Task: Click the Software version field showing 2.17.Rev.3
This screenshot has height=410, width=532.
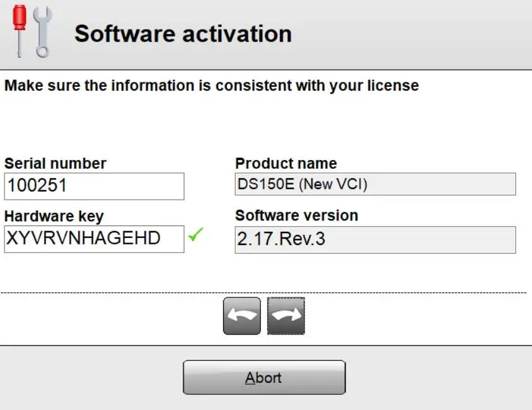Action: click(375, 240)
